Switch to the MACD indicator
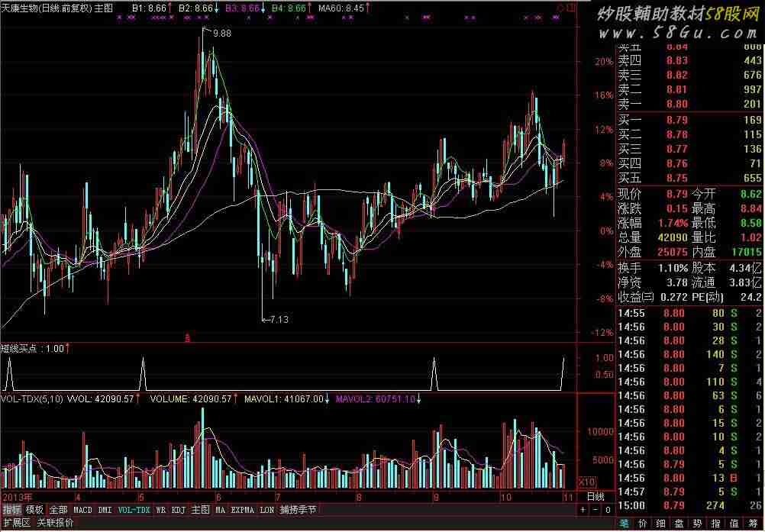 (x=82, y=510)
